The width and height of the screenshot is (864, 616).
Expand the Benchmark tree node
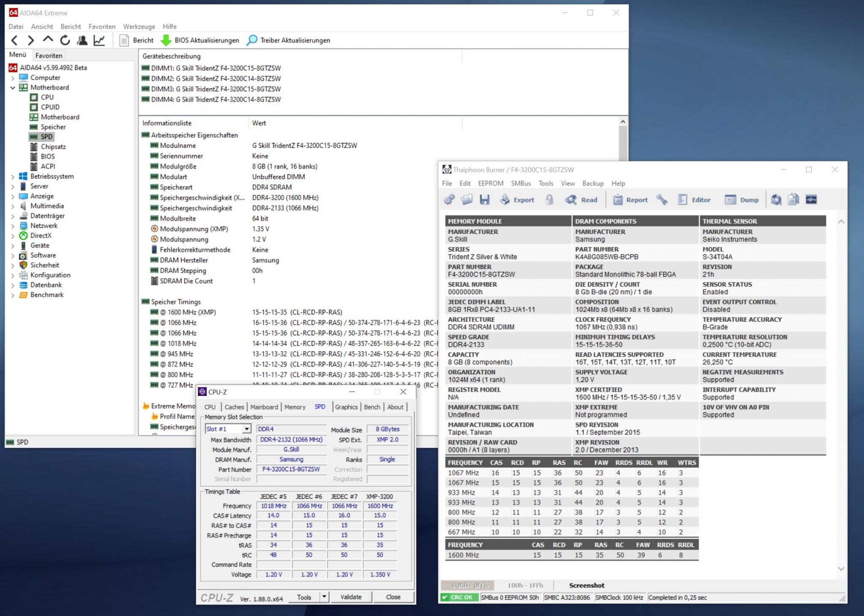click(x=13, y=295)
